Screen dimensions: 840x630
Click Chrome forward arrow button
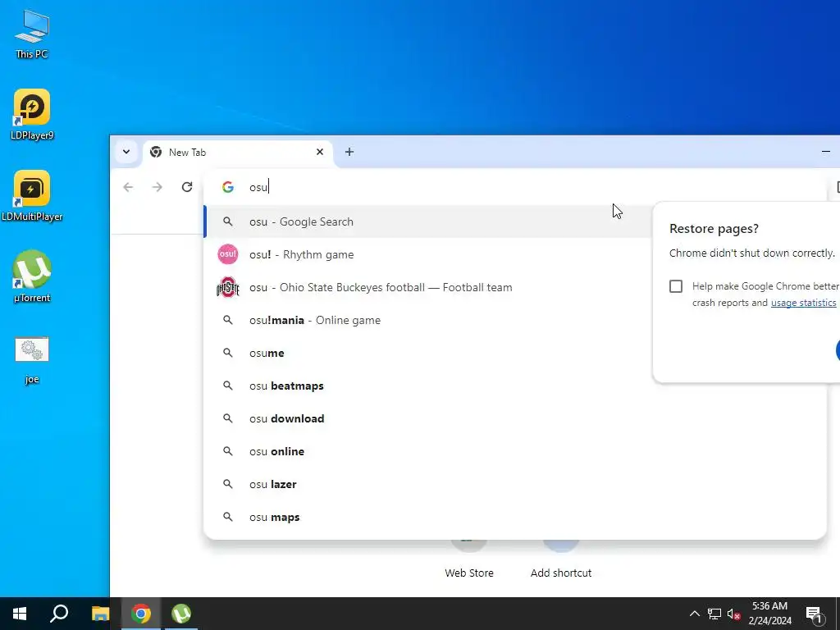pyautogui.click(x=157, y=187)
